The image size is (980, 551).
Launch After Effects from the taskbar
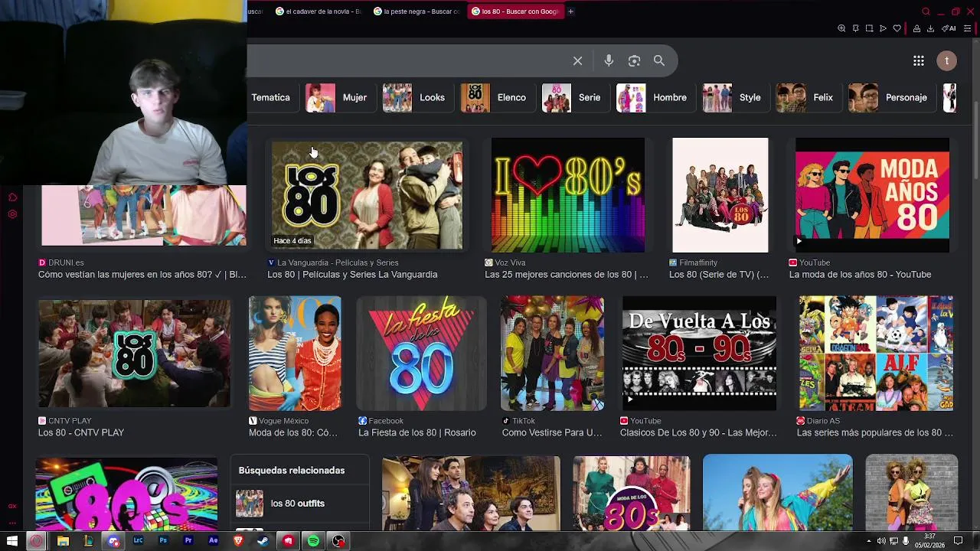(x=213, y=541)
